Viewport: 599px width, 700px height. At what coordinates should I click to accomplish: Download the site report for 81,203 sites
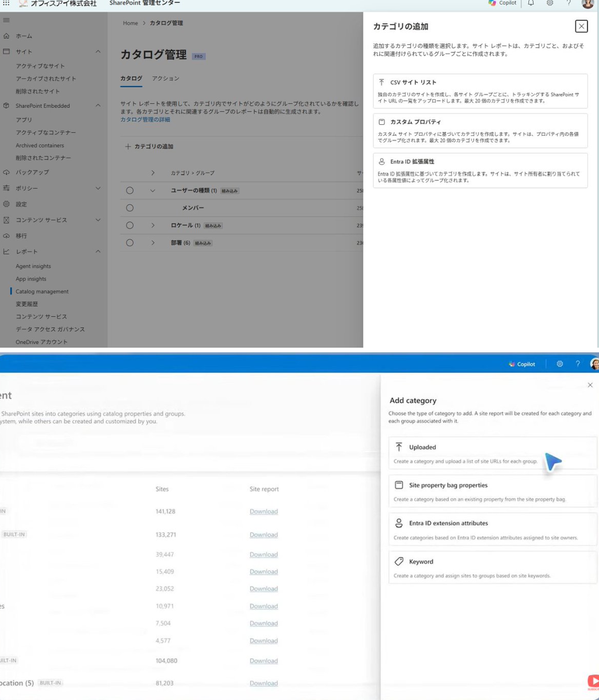tap(264, 683)
